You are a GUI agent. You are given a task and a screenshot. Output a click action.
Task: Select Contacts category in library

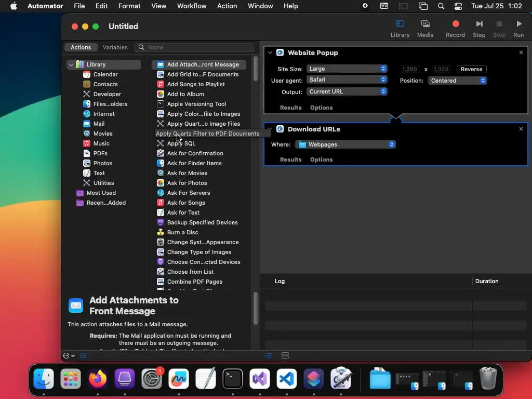[x=105, y=84]
